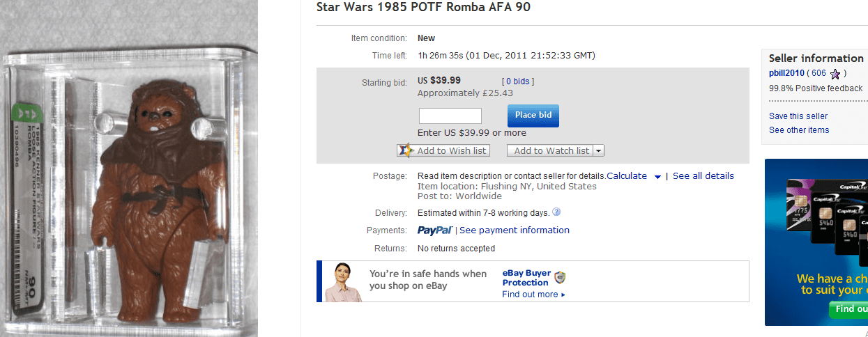
Task: Click the bid amount input field
Action: pyautogui.click(x=450, y=116)
